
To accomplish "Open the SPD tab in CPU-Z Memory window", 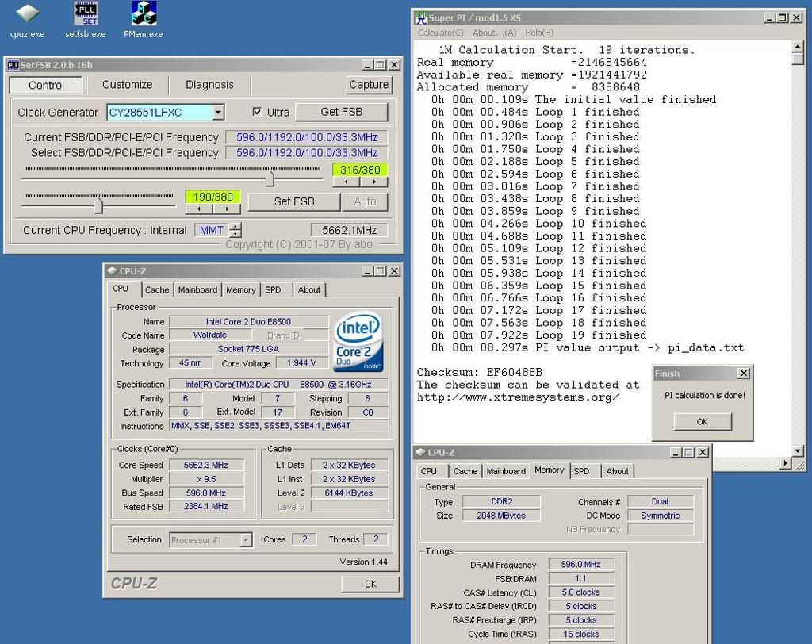I will pyautogui.click(x=581, y=471).
